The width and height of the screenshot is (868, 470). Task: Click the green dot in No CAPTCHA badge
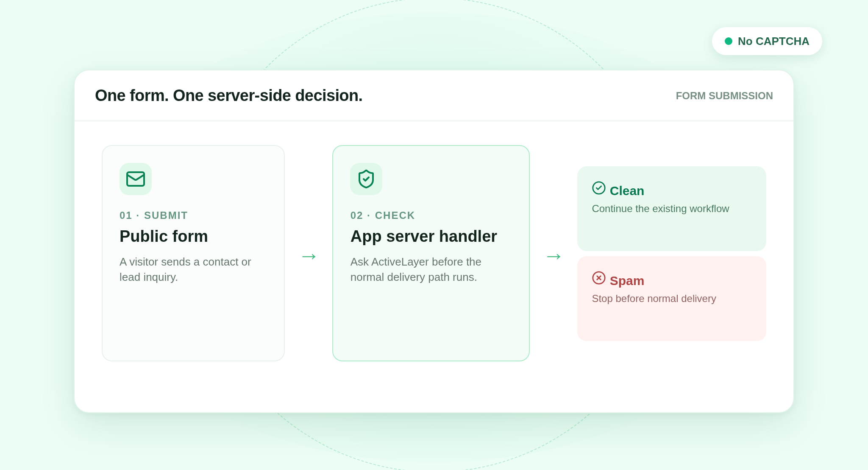point(729,41)
